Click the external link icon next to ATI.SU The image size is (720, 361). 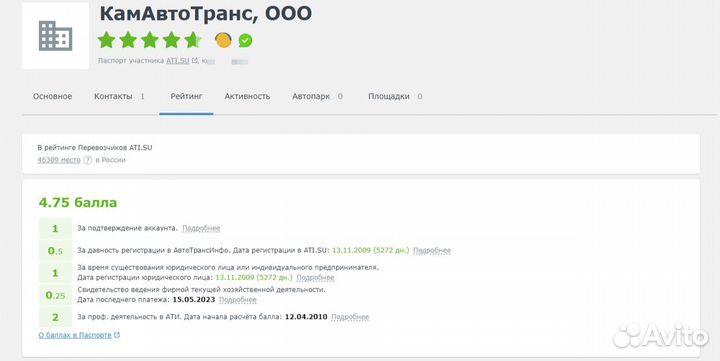point(195,61)
